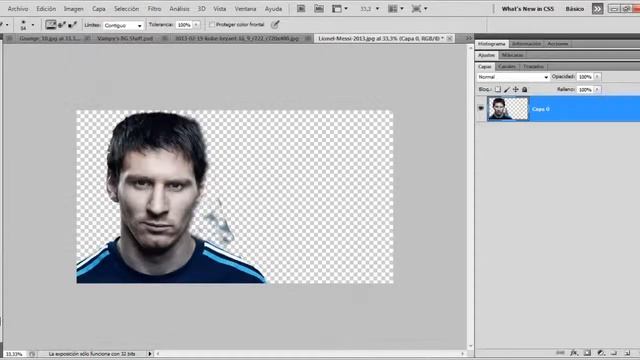This screenshot has height=360, width=640.
Task: Click the Tolerancia 100% input field
Action: 184,25
